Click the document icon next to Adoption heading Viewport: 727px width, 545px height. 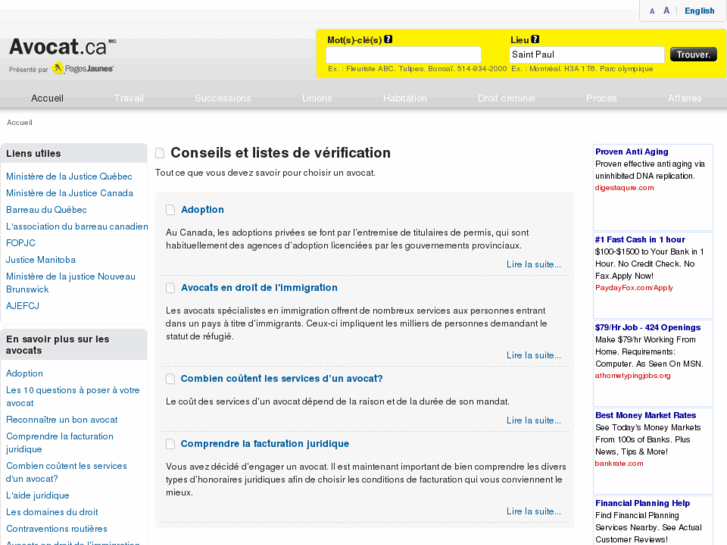pos(170,210)
